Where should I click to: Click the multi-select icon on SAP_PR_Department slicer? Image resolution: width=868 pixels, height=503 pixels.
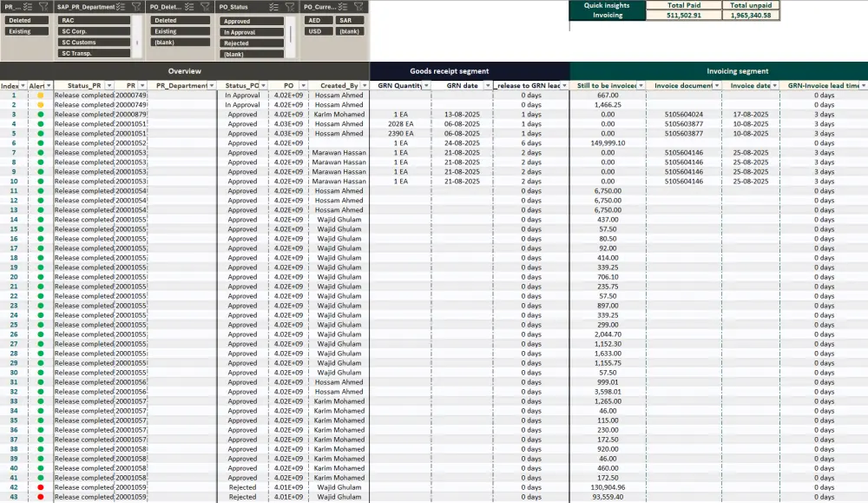pos(119,7)
